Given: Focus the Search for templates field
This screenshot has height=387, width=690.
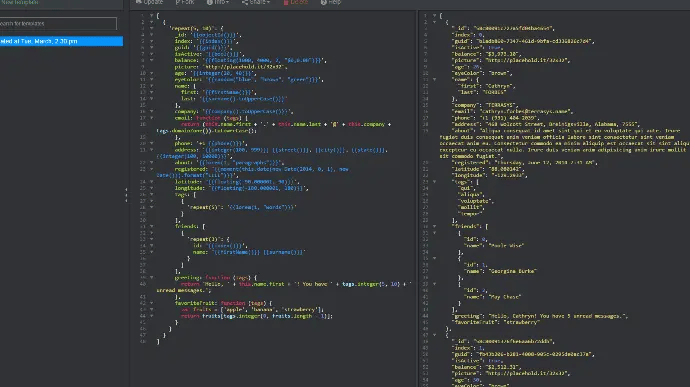Looking at the screenshot, I should tap(58, 23).
